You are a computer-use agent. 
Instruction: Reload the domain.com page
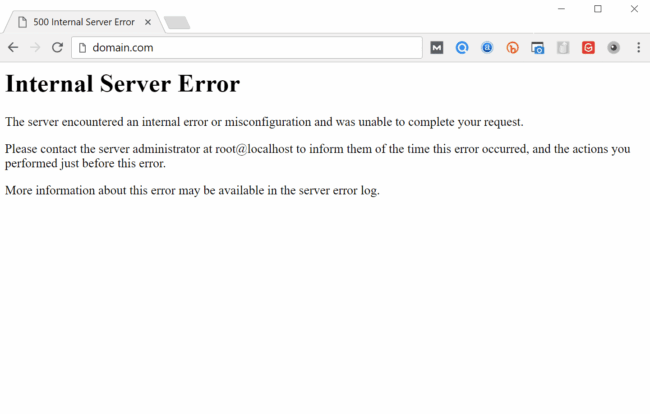click(58, 47)
